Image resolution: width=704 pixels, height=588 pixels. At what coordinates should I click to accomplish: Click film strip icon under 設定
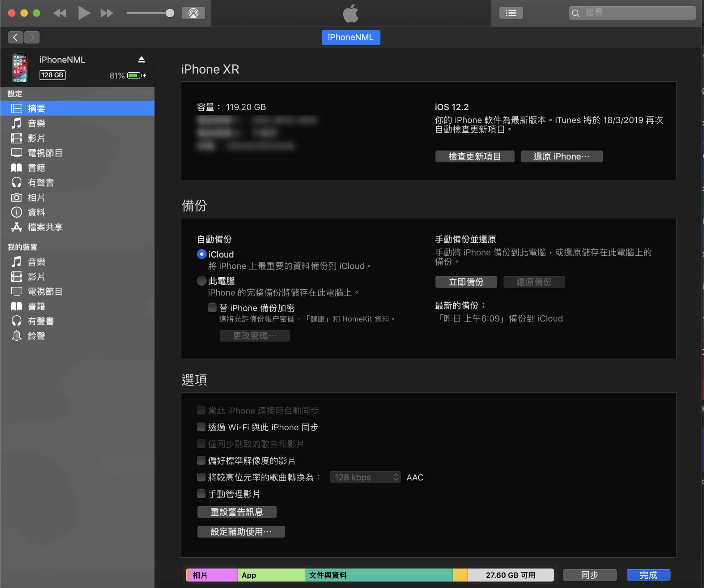click(16, 138)
